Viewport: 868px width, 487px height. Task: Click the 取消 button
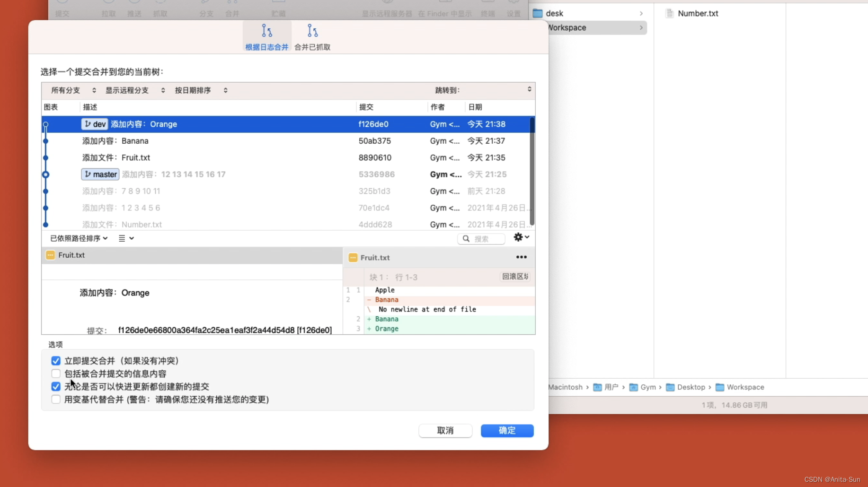[445, 430]
